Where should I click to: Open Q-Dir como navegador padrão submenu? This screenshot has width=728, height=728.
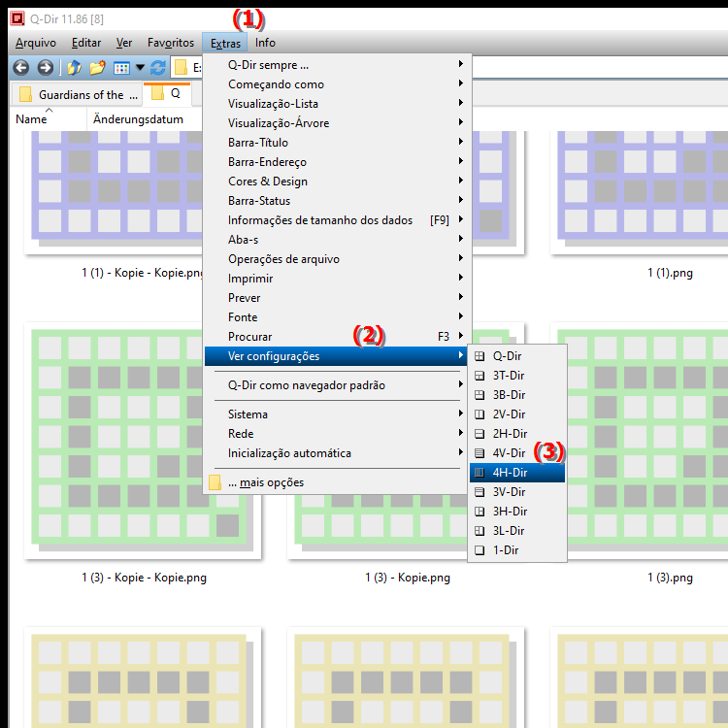(x=336, y=385)
